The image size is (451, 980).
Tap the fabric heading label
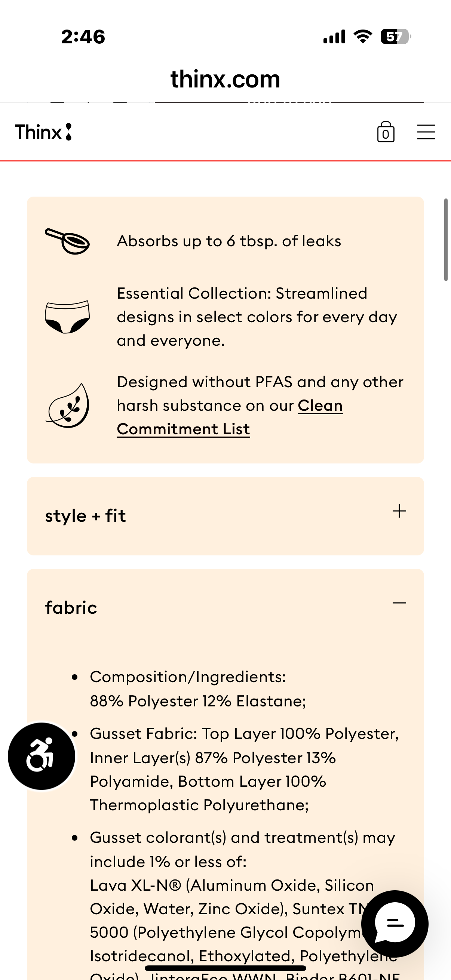point(71,608)
